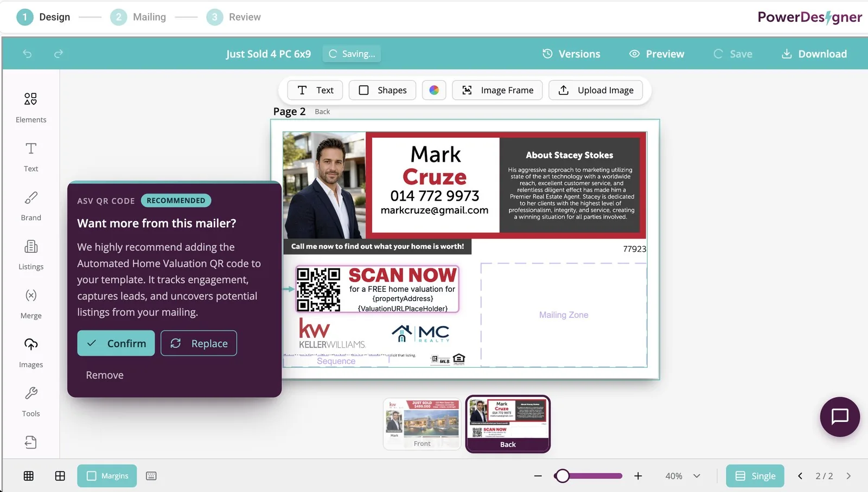The width and height of the screenshot is (868, 492).
Task: Open the Text sidebar panel
Action: click(31, 157)
